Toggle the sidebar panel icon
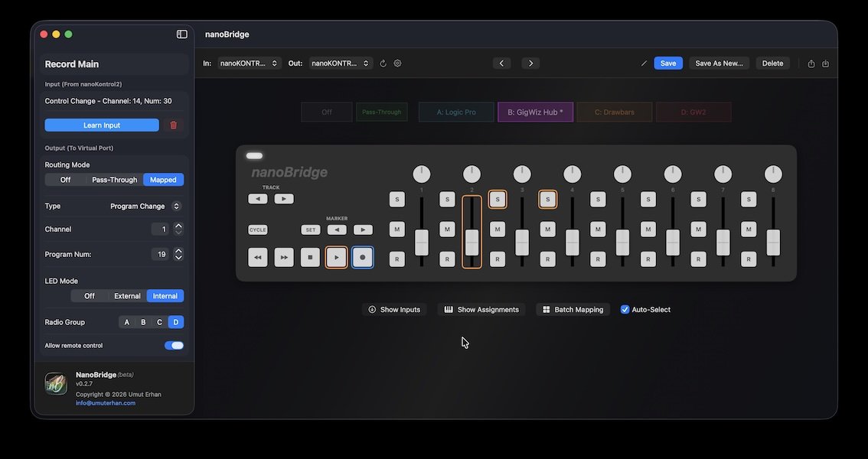868x459 pixels. coord(181,34)
